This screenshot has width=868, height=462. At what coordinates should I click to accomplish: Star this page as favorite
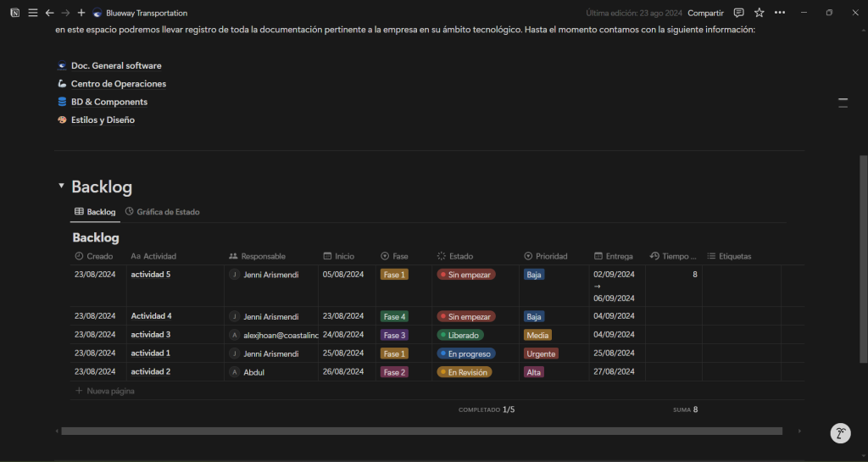[759, 13]
